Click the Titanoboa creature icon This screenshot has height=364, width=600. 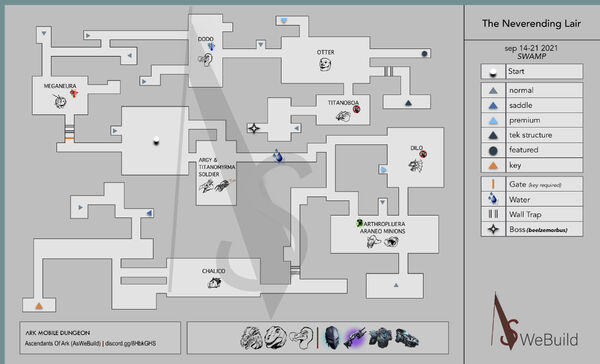[343, 116]
